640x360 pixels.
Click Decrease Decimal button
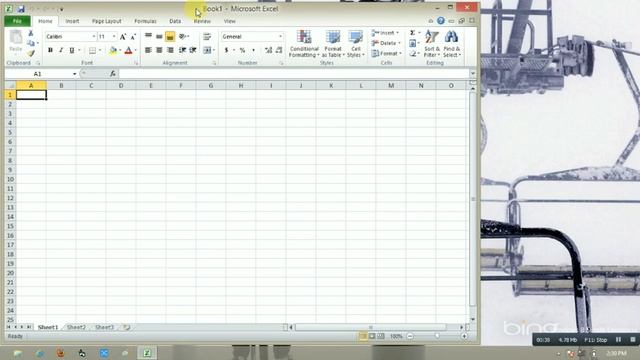coord(279,50)
